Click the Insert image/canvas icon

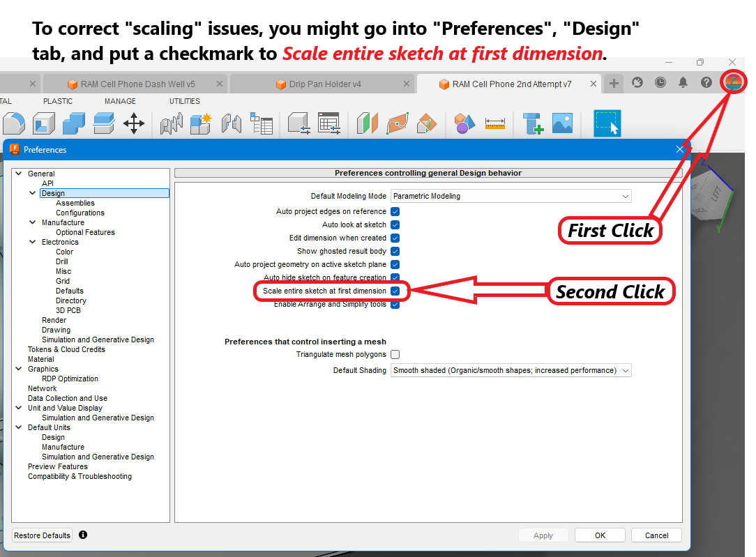(x=562, y=124)
